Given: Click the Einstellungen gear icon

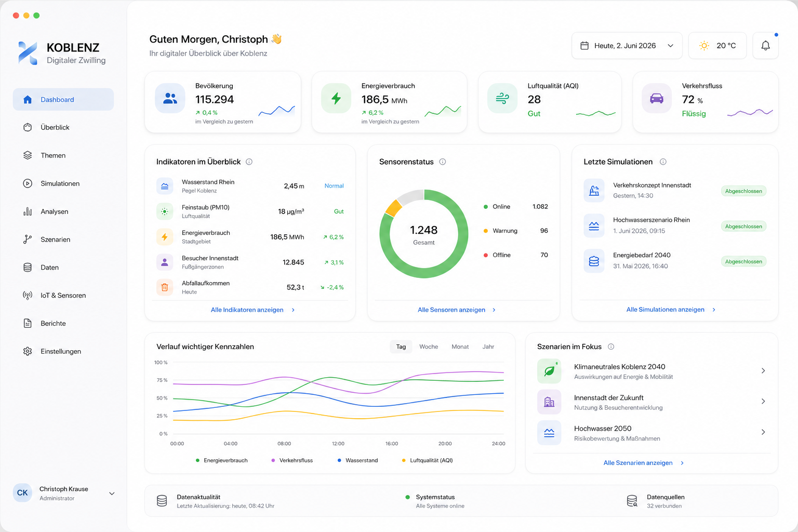Looking at the screenshot, I should (x=28, y=351).
